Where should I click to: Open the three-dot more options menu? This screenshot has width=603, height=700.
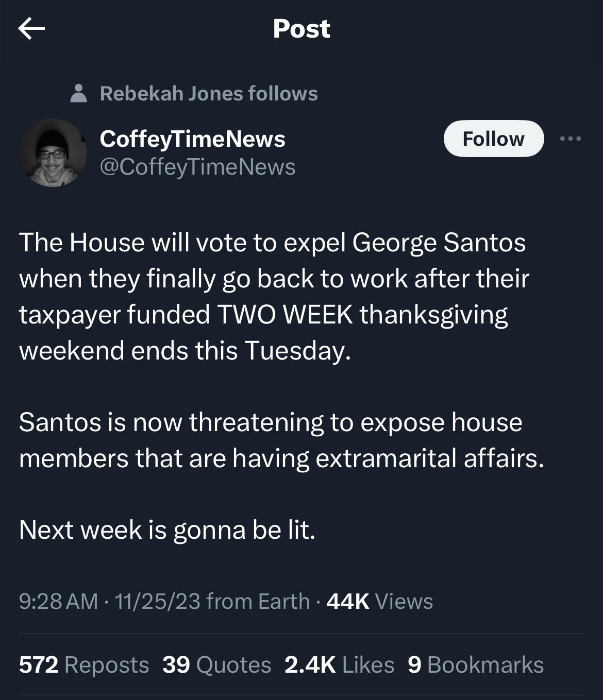pos(571,138)
